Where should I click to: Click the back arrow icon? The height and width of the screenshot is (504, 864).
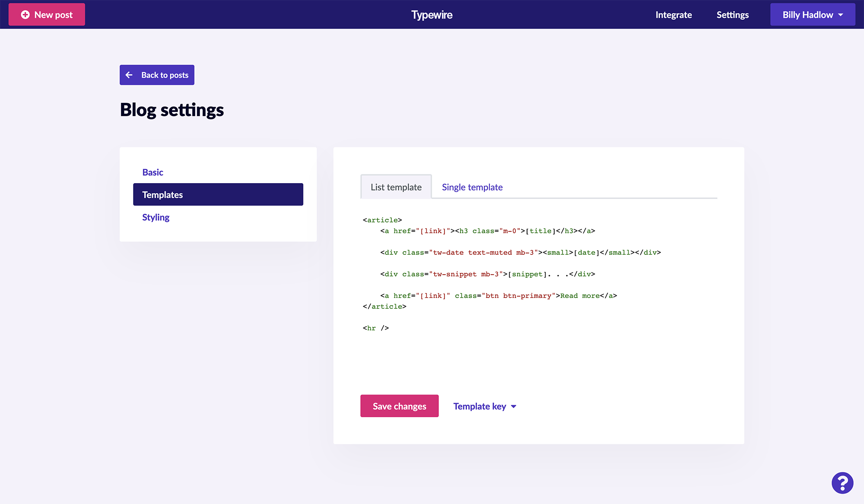(129, 75)
